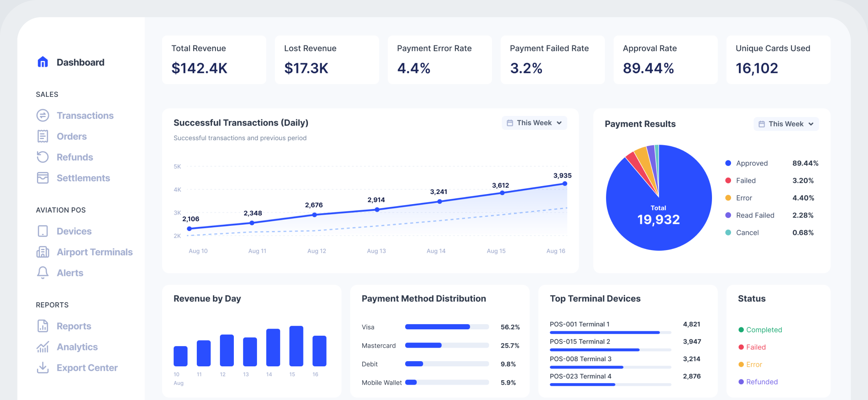Click the 4,821 terminal count value
Screen dimensions: 868x400
[x=691, y=324]
